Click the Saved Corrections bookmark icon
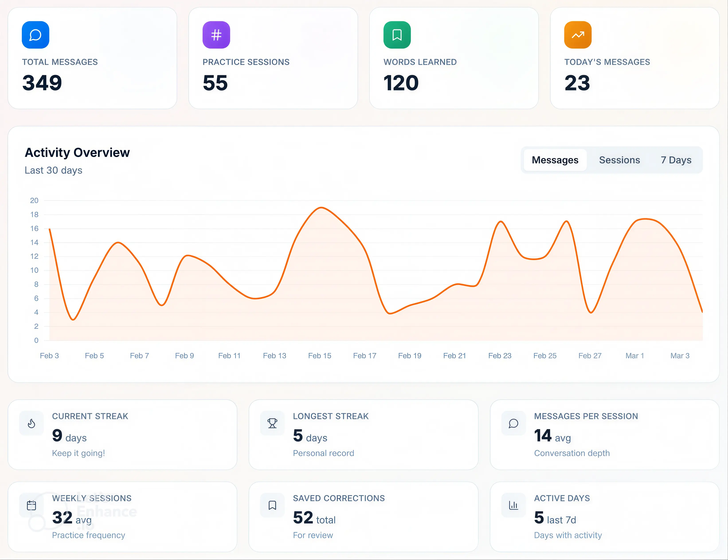Viewport: 728px width, 560px height. (x=273, y=505)
